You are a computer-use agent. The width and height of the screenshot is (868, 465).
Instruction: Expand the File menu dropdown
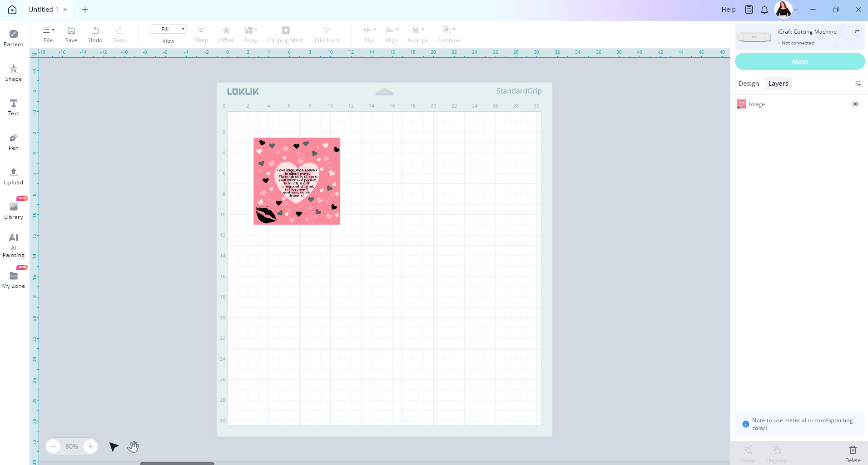click(48, 30)
